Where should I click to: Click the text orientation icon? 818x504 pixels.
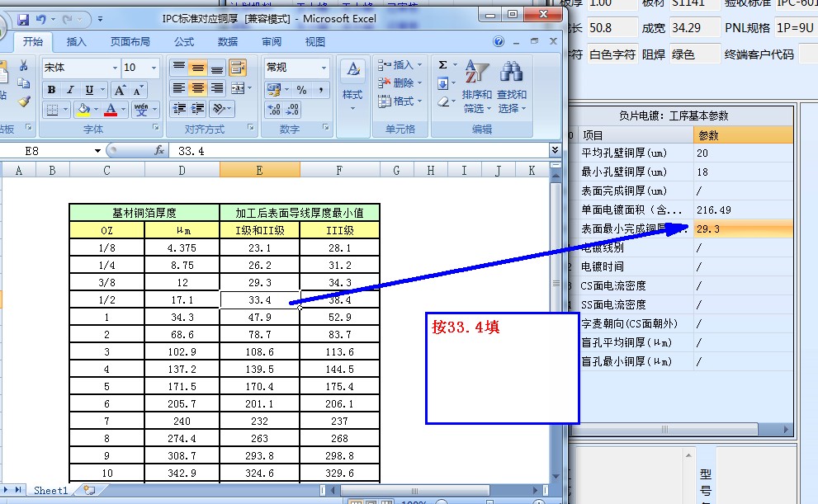219,108
